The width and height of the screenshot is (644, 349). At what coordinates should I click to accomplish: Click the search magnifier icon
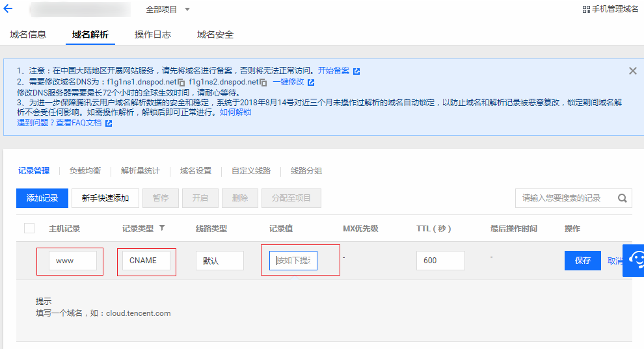[623, 198]
